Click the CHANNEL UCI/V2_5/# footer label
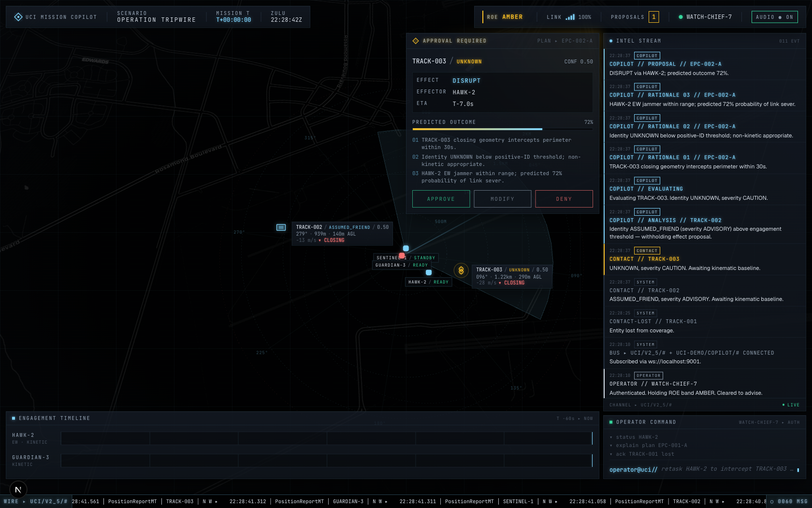Viewport: 812px width, 508px height. [640, 405]
